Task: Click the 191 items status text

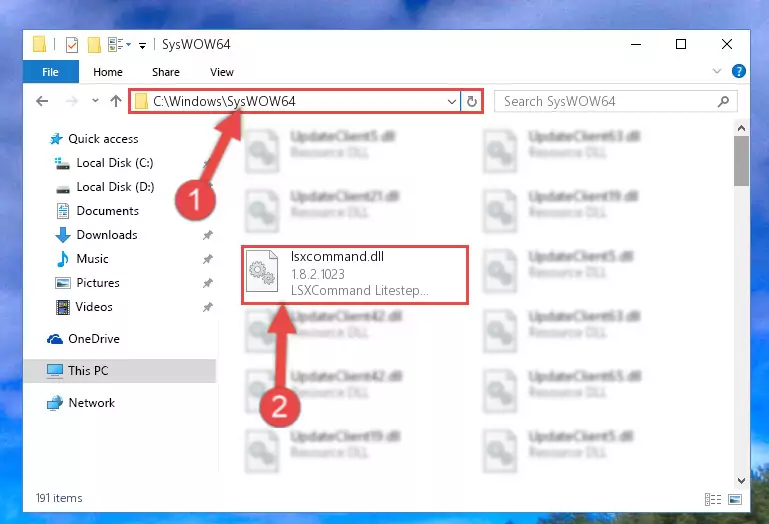Action: pyautogui.click(x=59, y=498)
